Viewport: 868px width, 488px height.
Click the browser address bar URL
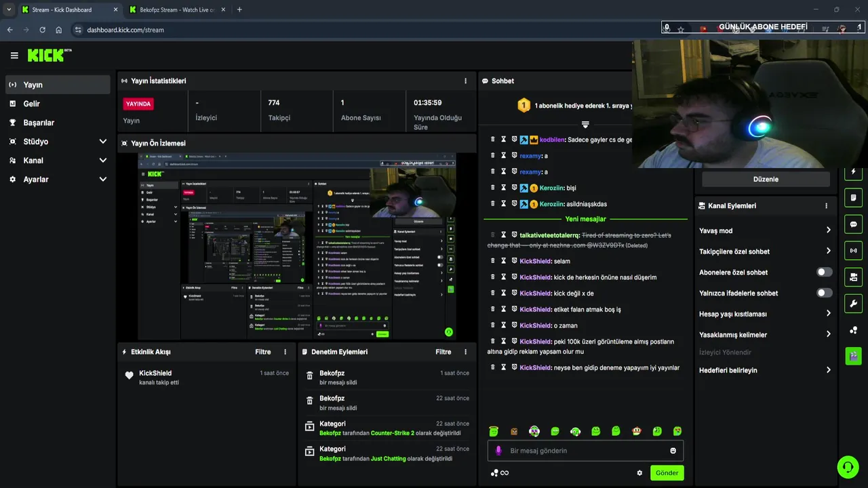(125, 30)
